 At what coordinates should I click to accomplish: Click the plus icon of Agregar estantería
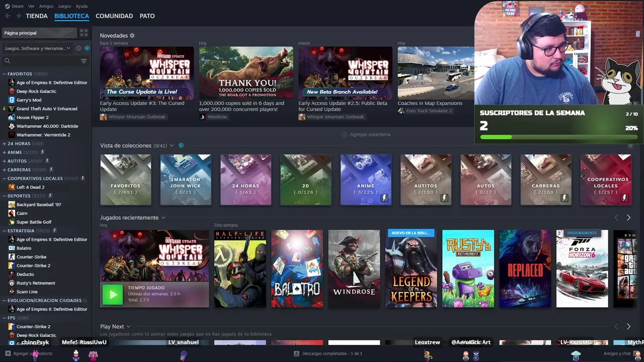(344, 134)
